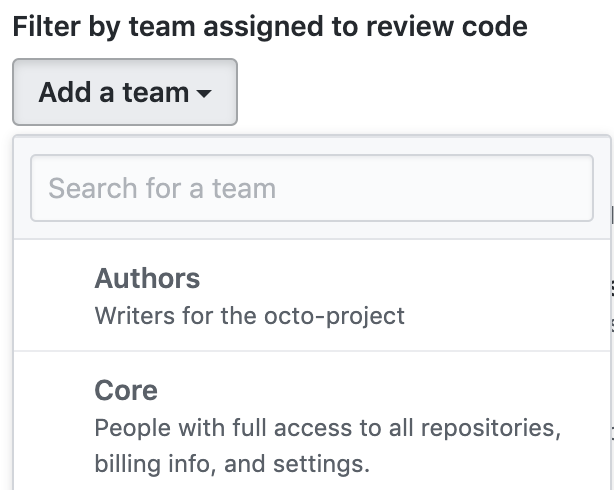614x490 pixels.
Task: Click the bold Authors team name
Action: click(147, 278)
